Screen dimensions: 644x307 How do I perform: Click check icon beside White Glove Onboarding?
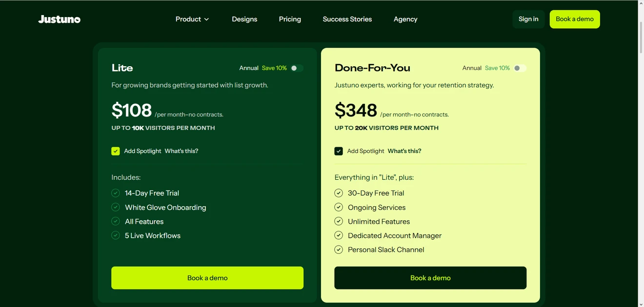[x=116, y=207]
